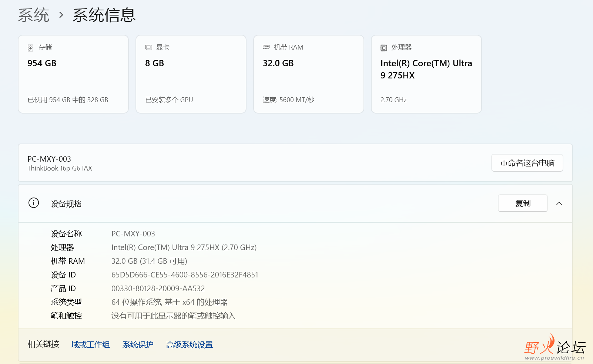The height and width of the screenshot is (364, 593).
Task: Click 重命名这台电脑 button
Action: [x=527, y=163]
